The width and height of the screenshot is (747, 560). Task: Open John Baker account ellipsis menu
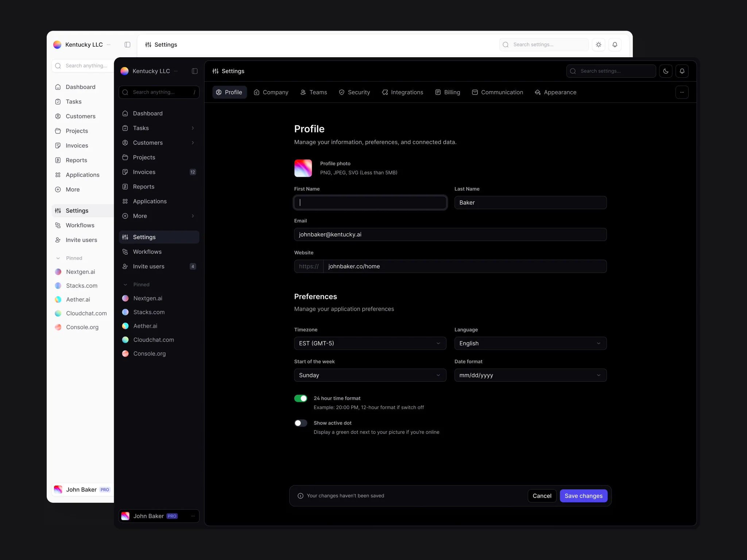pyautogui.click(x=193, y=516)
